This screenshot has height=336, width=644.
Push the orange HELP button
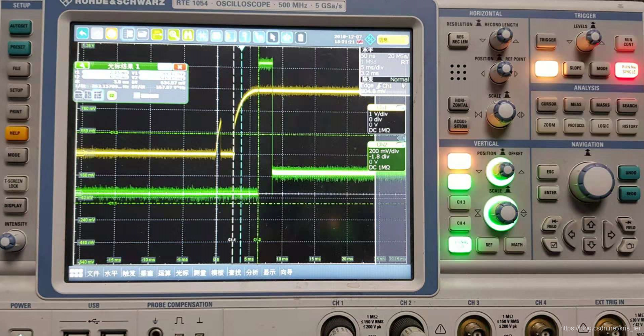pos(16,133)
